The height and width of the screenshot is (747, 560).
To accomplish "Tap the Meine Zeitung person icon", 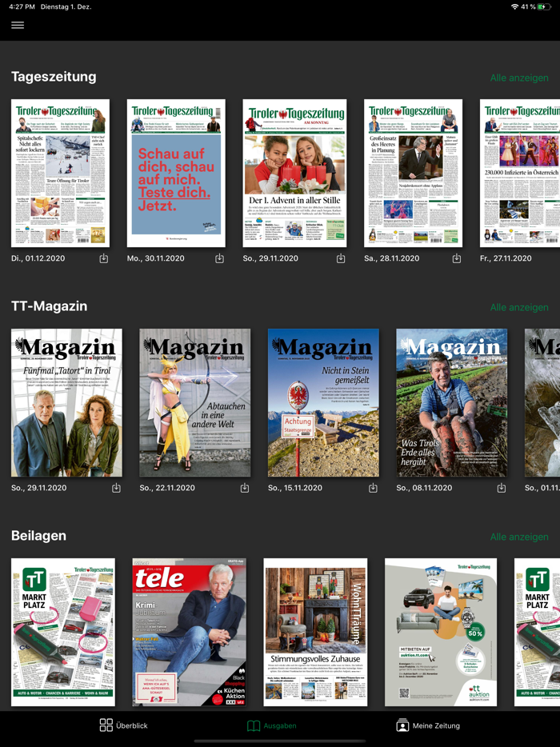I will (402, 725).
